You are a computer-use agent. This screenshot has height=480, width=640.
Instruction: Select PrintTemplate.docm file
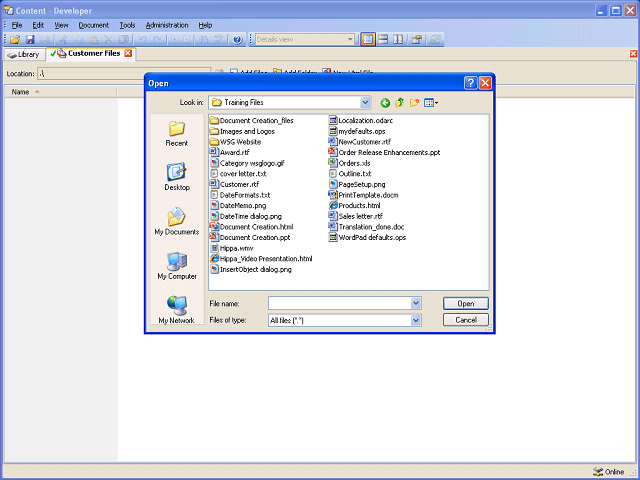coord(364,195)
